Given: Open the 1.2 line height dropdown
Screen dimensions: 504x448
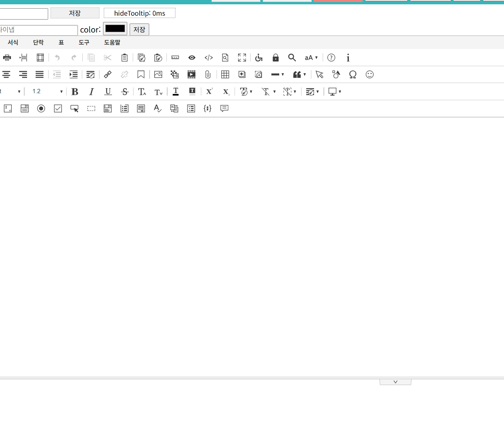Looking at the screenshot, I should click(47, 92).
